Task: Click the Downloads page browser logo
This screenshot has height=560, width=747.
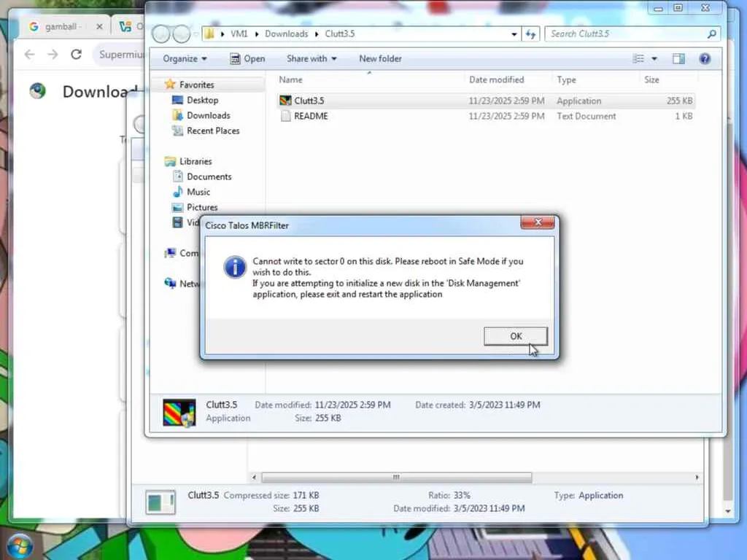Action: 38,91
